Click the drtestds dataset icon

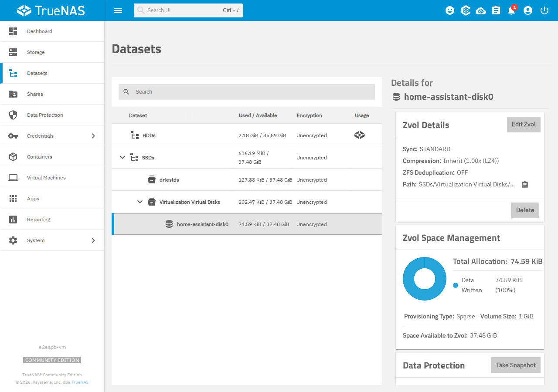[x=152, y=179]
